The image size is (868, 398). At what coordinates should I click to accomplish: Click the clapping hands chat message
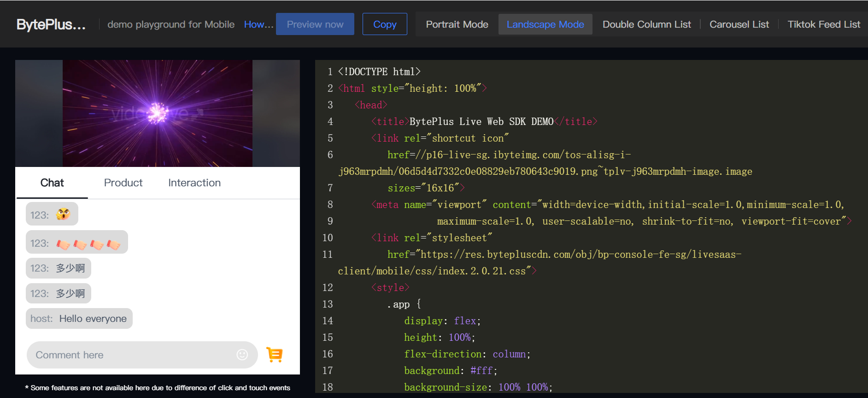pos(77,243)
